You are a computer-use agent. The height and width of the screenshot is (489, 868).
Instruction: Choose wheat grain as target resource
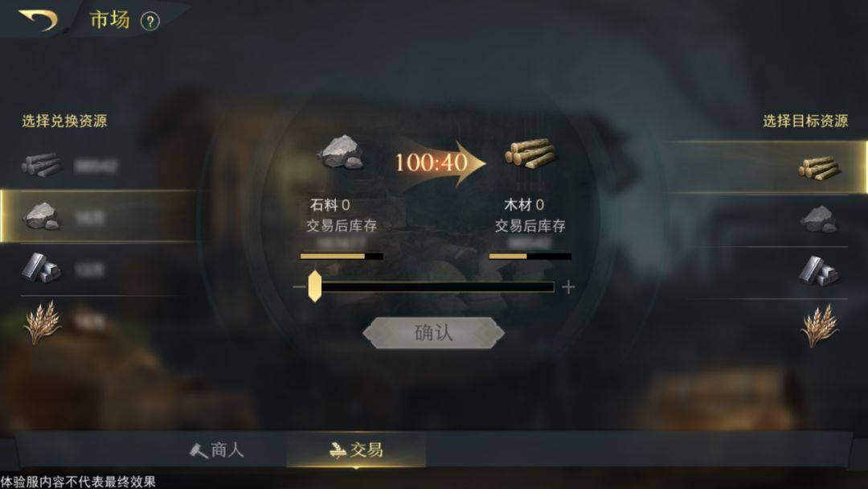pyautogui.click(x=767, y=325)
